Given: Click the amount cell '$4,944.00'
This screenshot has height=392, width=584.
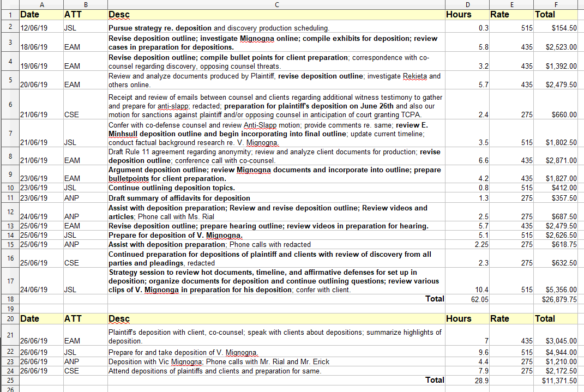Looking at the screenshot, I should click(556, 352).
